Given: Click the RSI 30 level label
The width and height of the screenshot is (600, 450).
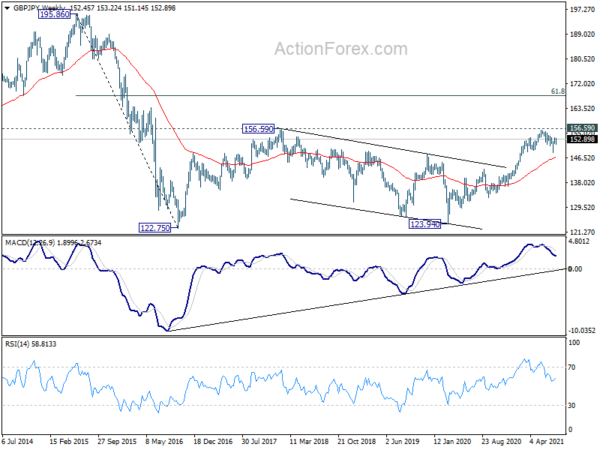Looking at the screenshot, I should pyautogui.click(x=572, y=406).
